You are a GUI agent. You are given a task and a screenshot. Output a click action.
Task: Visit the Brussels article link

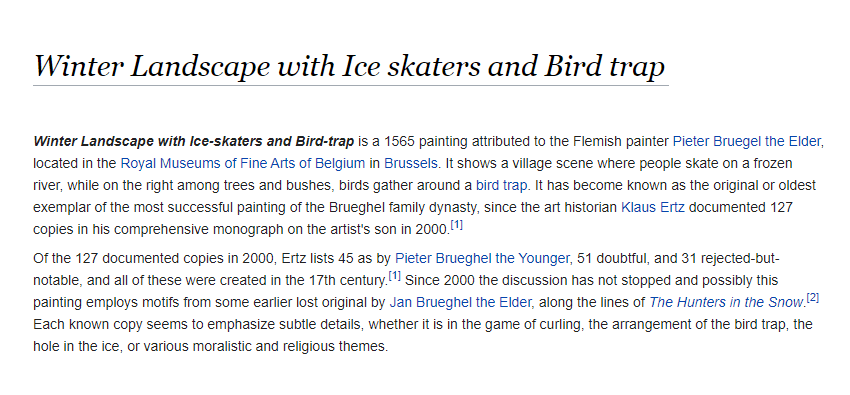(411, 164)
